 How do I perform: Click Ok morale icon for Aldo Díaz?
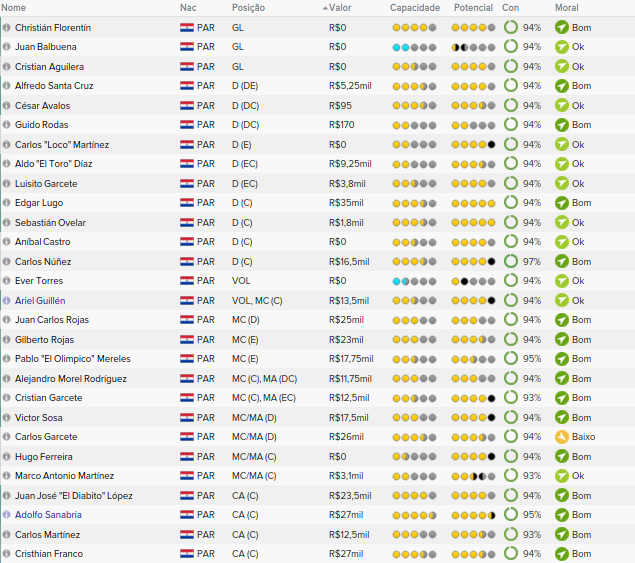pos(562,164)
